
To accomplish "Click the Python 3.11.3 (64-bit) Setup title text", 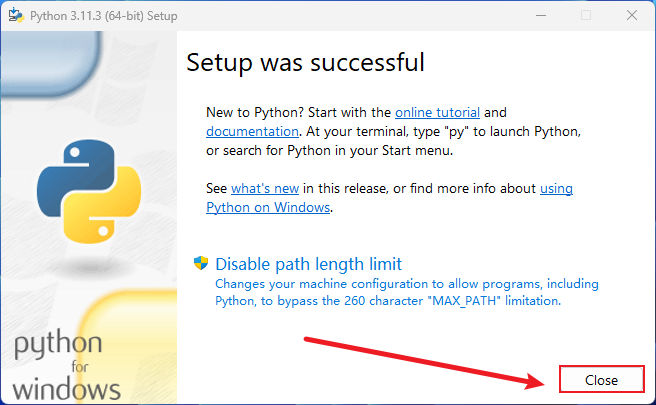I will pyautogui.click(x=104, y=16).
